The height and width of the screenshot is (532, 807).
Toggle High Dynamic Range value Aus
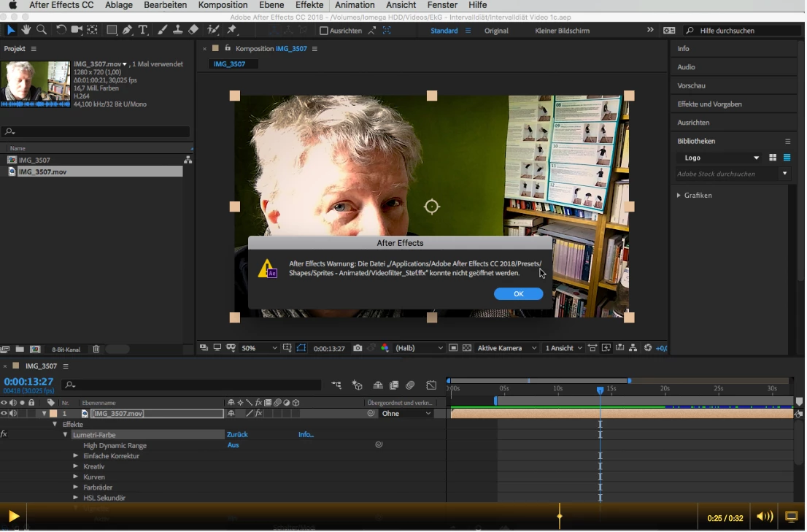(233, 446)
